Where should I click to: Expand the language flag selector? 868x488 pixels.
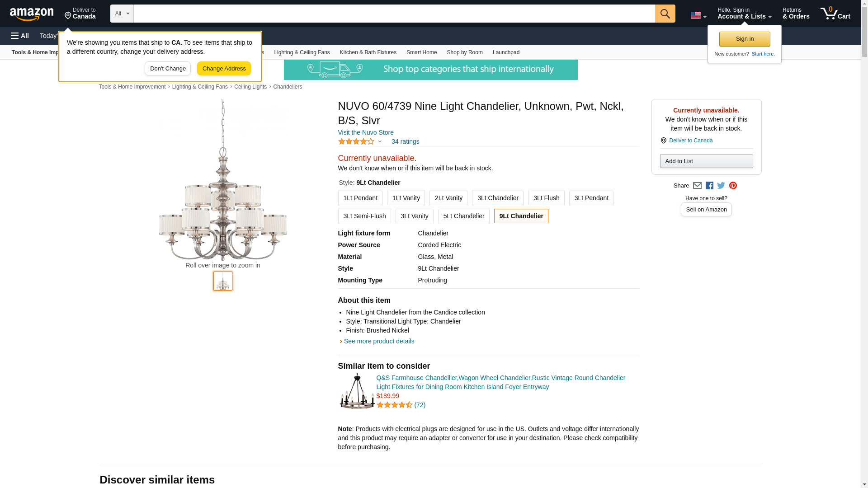[x=698, y=16]
